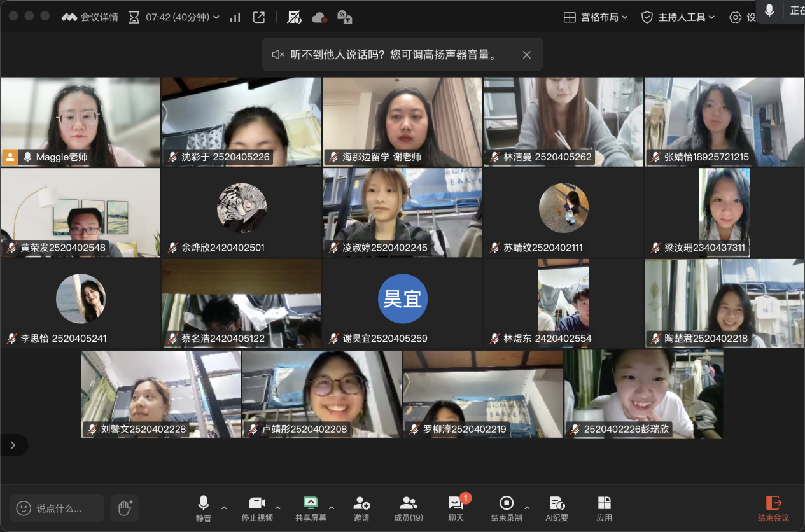This screenshot has width=805, height=532.
Task: Mute microphone with the 静音 button
Action: pos(204,508)
